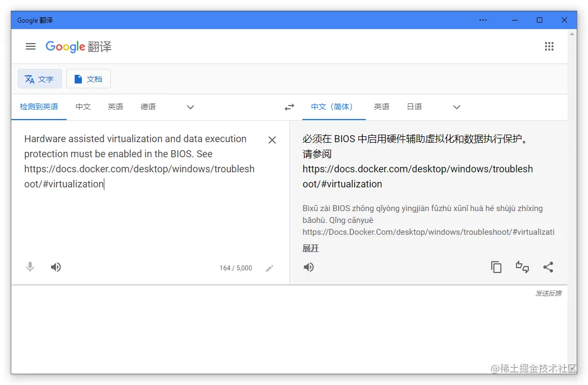This screenshot has width=588, height=385.
Task: Choose 英语 as source language
Action: coord(116,107)
